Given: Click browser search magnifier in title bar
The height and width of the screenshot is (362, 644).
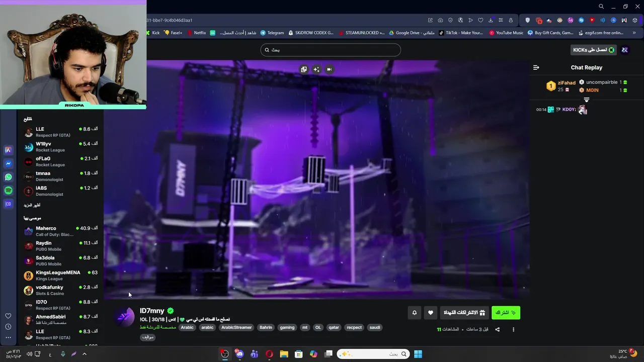Looking at the screenshot, I should coord(601,7).
